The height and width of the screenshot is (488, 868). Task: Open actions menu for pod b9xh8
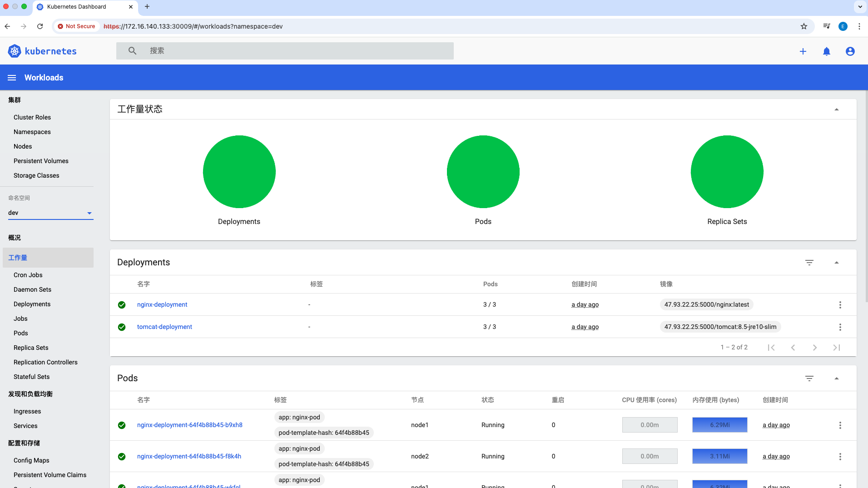(840, 425)
